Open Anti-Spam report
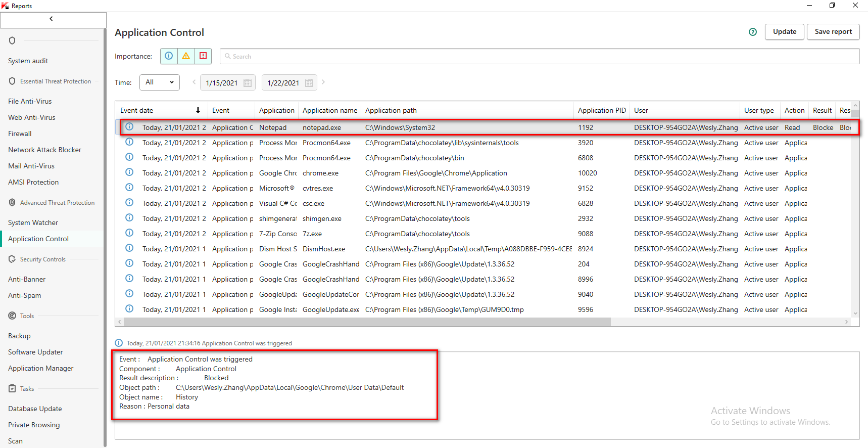 point(25,295)
